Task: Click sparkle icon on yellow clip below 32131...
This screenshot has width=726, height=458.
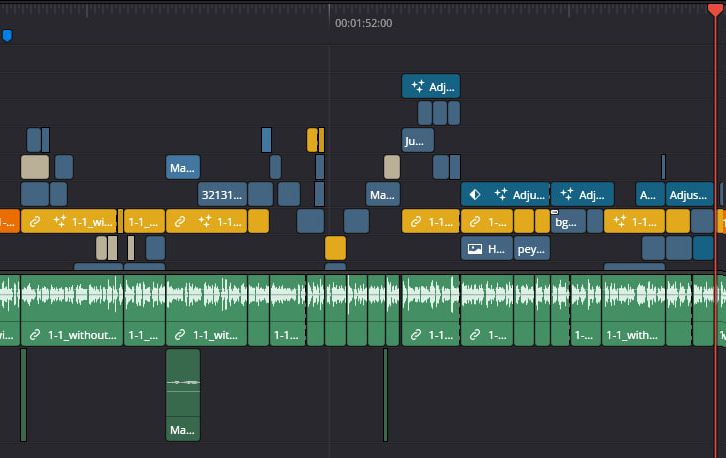Action: [x=205, y=221]
